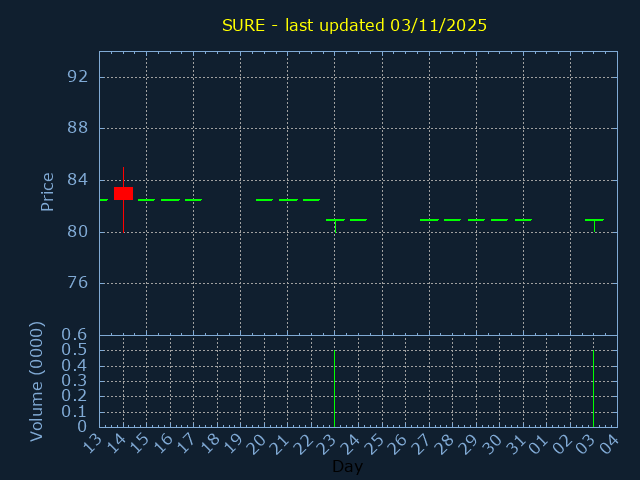The image size is (640, 480).
Task: Click the tall green volume bar on day 23
Action: coord(334,388)
